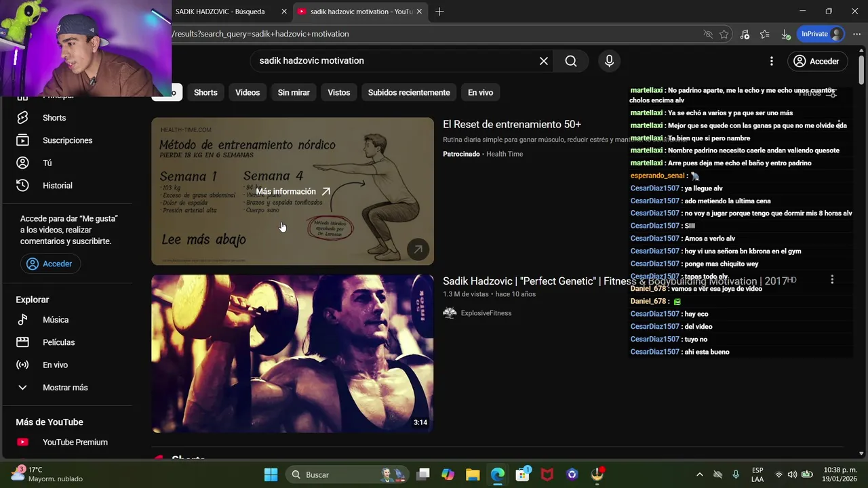Screen dimensions: 868x488
Task: Expand Mostrar más in sidebar
Action: coord(65,387)
